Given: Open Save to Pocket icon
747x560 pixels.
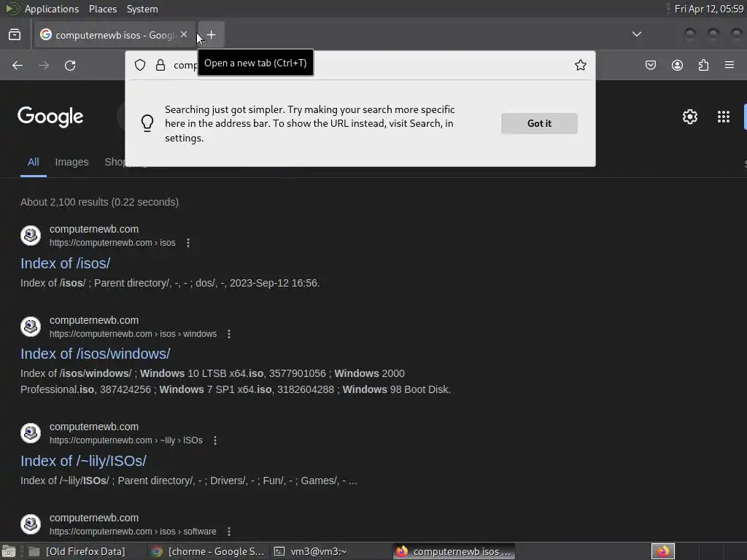Looking at the screenshot, I should (x=651, y=65).
